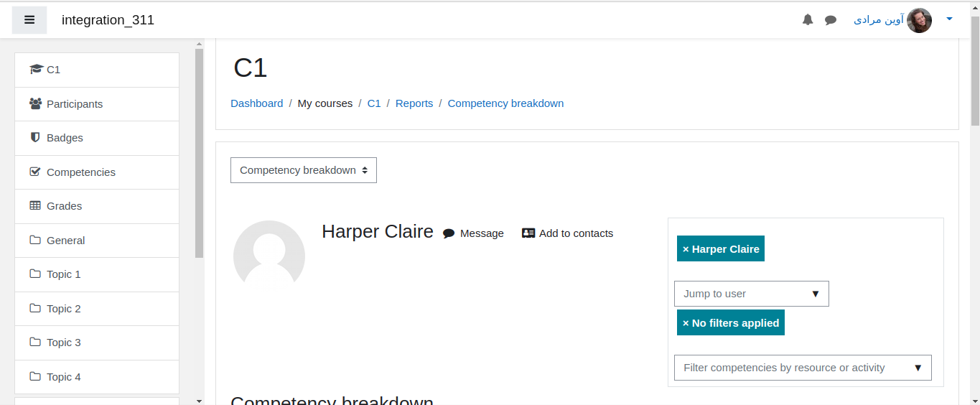Click the sidebar scroll up arrow
This screenshot has width=980, height=405.
point(199,45)
